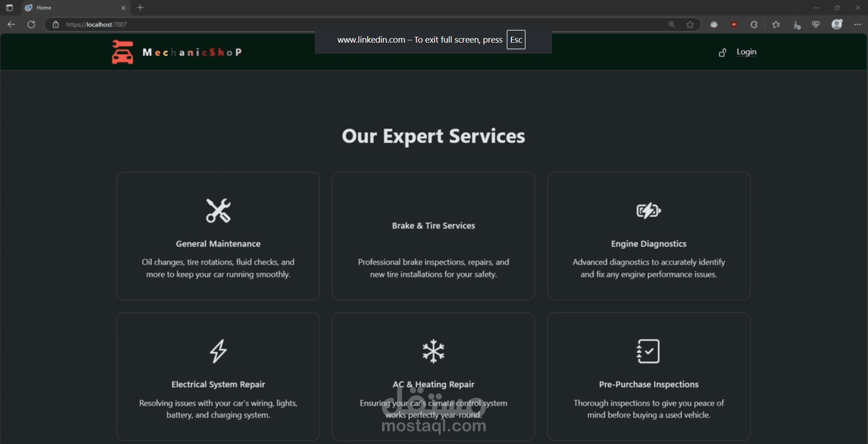Open the browser downloads icon
The width and height of the screenshot is (868, 444).
797,25
